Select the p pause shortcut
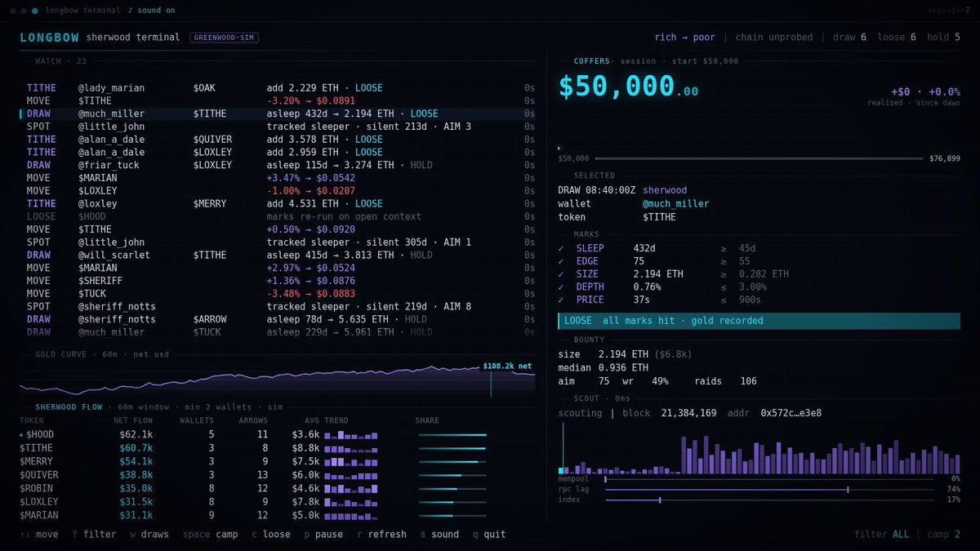The width and height of the screenshot is (980, 551). [x=323, y=535]
